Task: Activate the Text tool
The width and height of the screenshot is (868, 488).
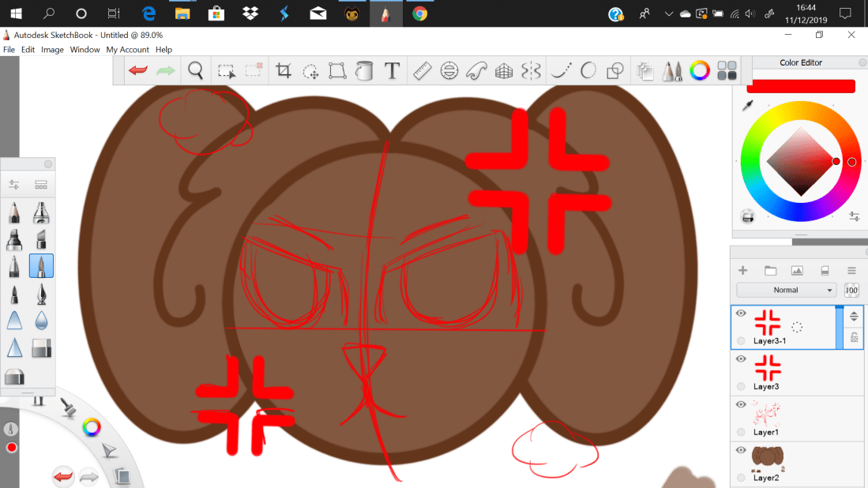Action: coord(392,71)
